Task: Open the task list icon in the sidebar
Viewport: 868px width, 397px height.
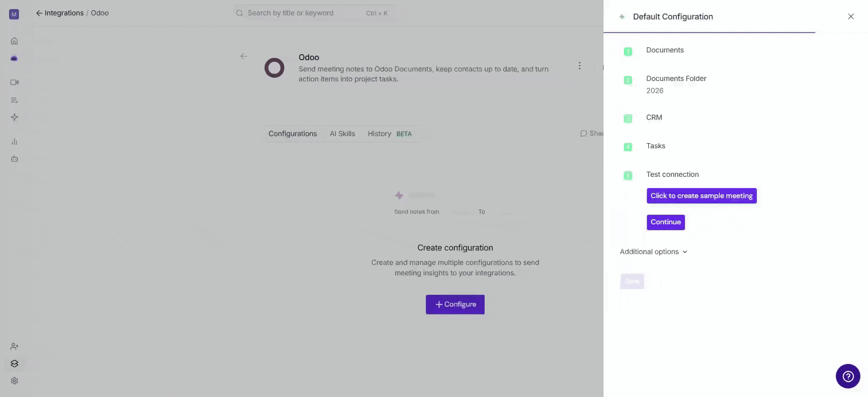Action: (x=14, y=100)
